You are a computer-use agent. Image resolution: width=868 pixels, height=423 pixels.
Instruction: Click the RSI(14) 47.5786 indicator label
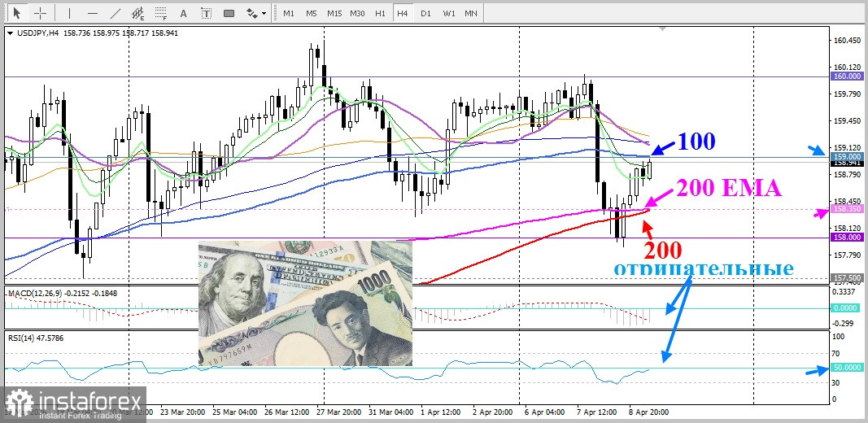point(36,337)
